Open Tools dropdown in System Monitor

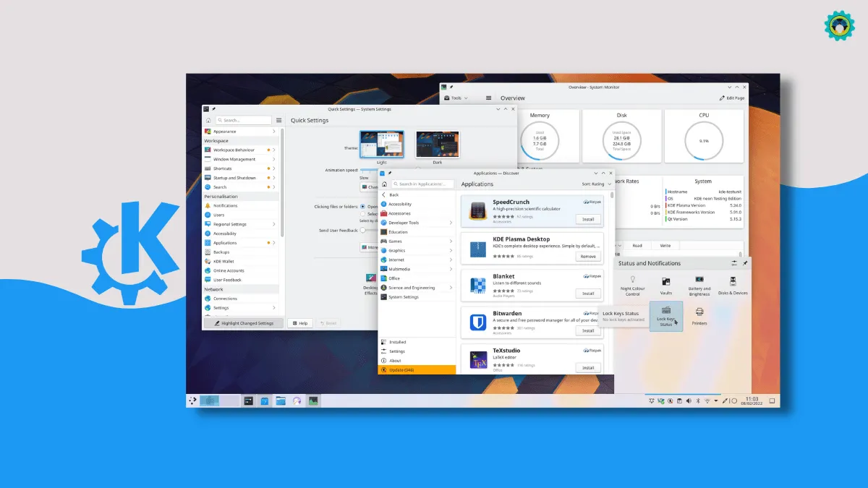point(457,98)
